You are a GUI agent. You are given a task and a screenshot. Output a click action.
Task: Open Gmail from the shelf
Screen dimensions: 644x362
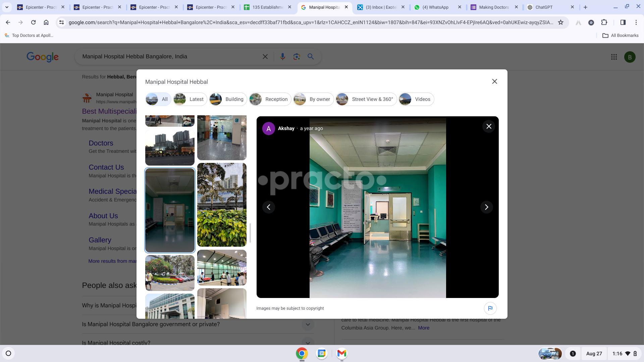click(341, 353)
